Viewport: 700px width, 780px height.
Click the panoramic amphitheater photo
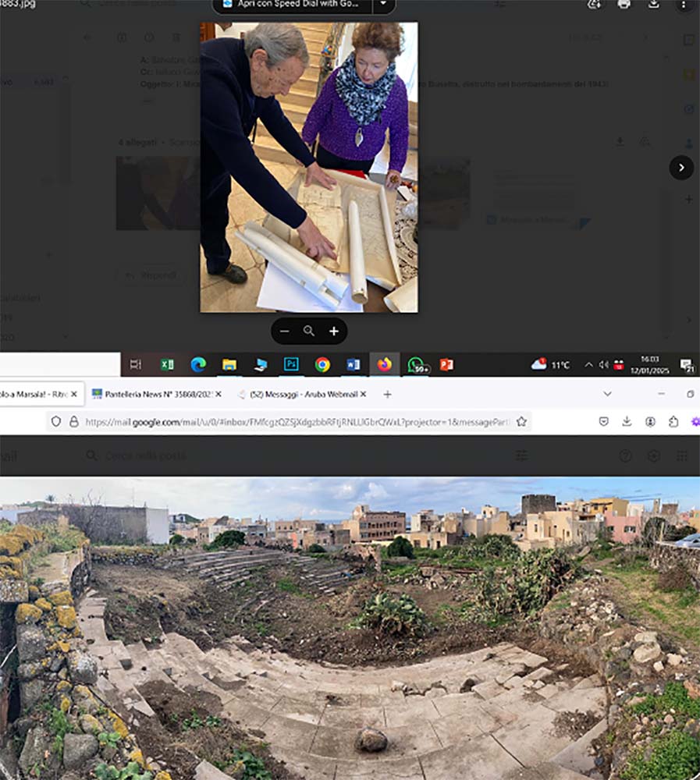(350, 628)
